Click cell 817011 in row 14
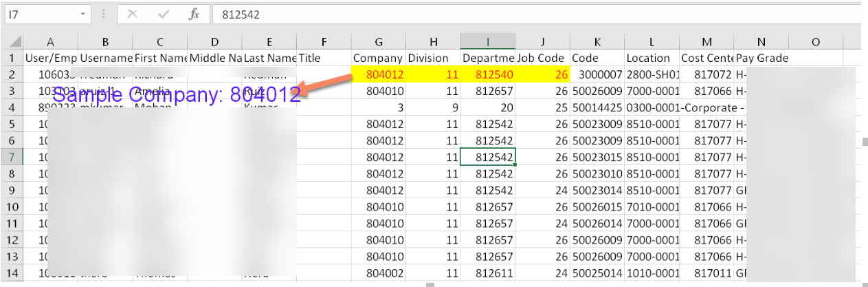Viewport: 868px width, 287px height. click(706, 273)
